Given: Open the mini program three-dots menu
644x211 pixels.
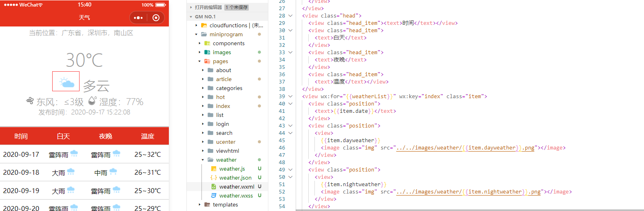Looking at the screenshot, I should click(139, 18).
